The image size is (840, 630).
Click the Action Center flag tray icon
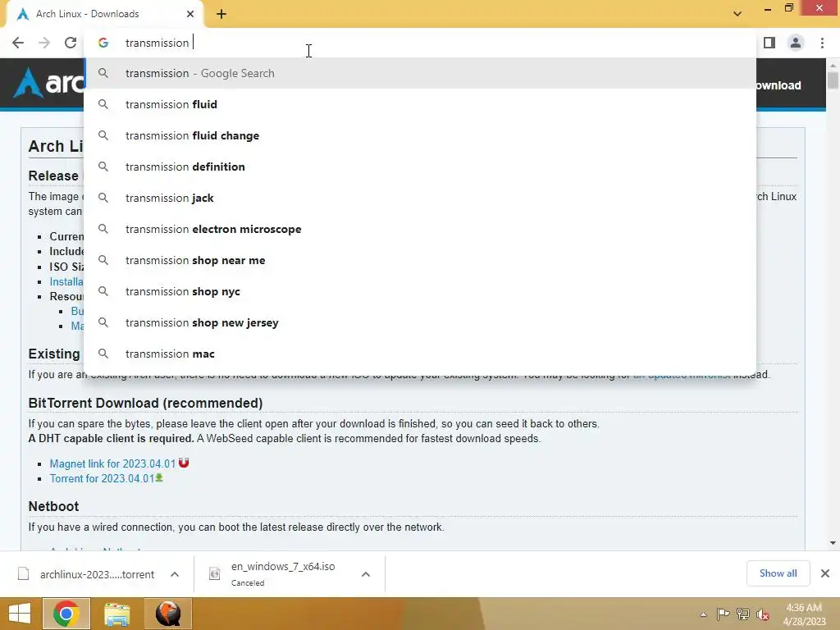(x=724, y=614)
